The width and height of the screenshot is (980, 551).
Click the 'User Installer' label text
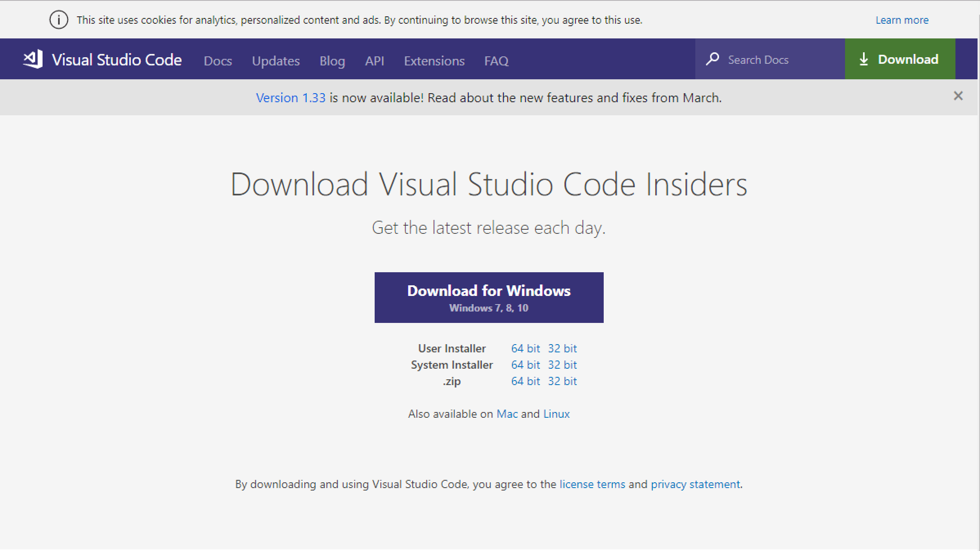(x=452, y=348)
